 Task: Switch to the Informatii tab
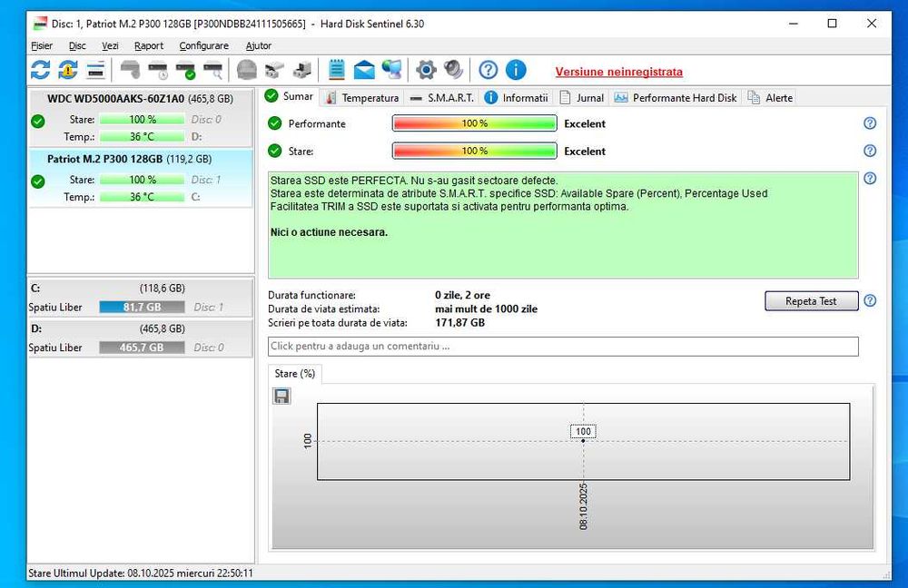517,98
